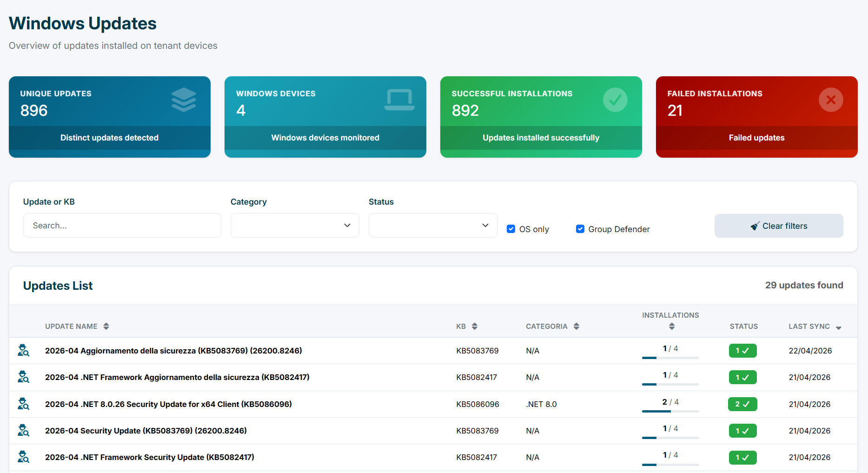Screen dimensions: 868x473
Task: Sort by the KB column header
Action: pyautogui.click(x=461, y=326)
